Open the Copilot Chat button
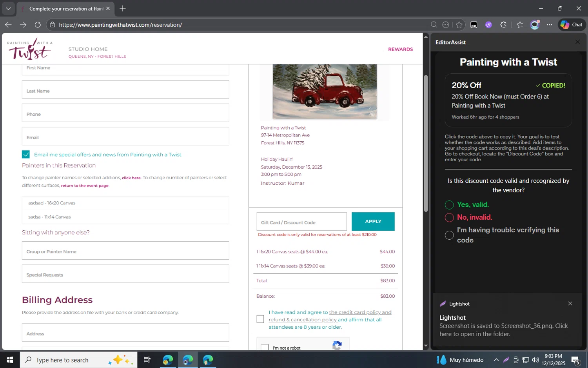This screenshot has height=368, width=588. click(571, 25)
